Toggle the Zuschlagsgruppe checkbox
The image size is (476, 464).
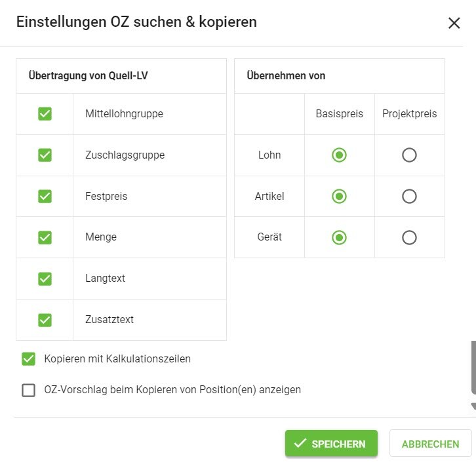coord(45,155)
